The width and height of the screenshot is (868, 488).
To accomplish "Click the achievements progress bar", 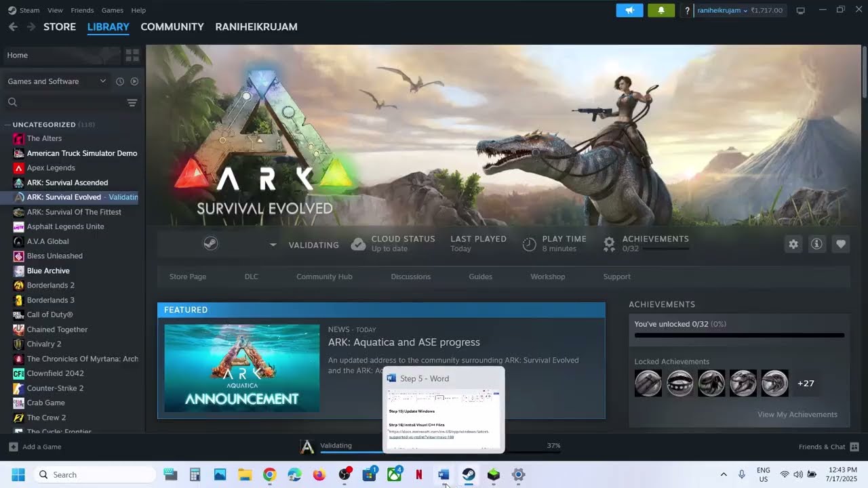I will coord(739,335).
